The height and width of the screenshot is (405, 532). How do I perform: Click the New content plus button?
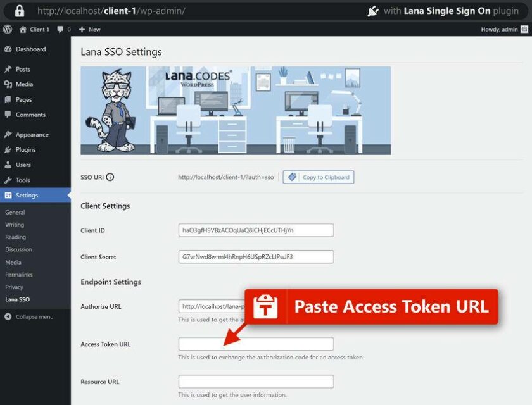coord(89,30)
